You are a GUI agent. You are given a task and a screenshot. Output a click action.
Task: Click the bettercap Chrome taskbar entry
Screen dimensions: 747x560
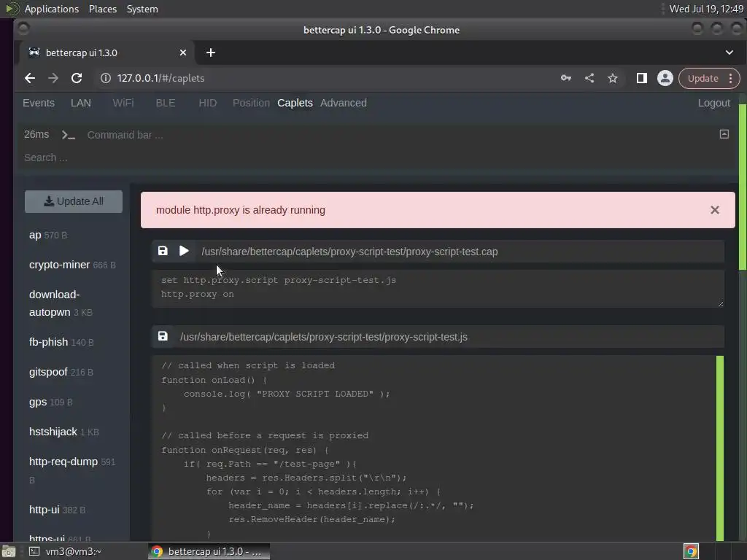click(x=209, y=551)
